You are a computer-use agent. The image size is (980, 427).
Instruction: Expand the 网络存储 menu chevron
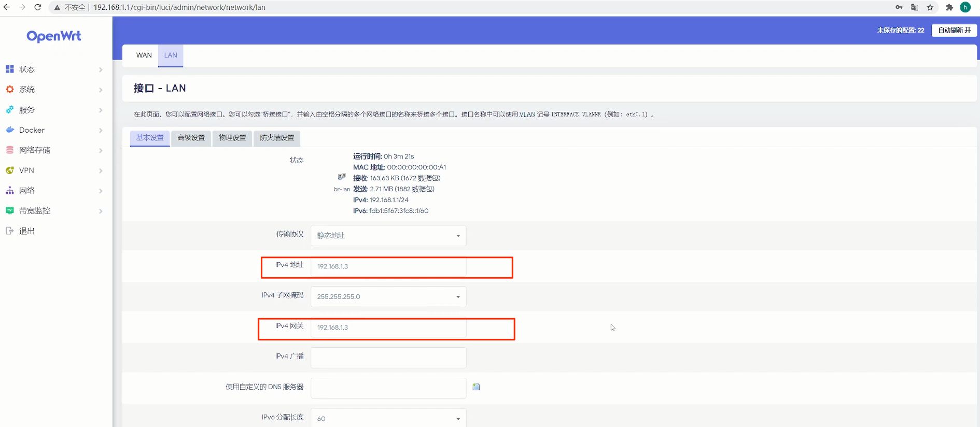(x=101, y=150)
